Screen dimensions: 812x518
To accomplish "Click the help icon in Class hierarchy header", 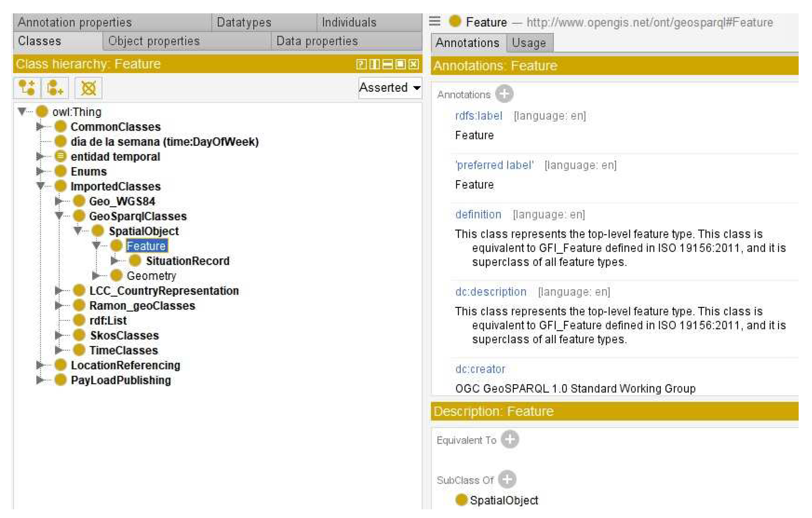I will [x=361, y=64].
